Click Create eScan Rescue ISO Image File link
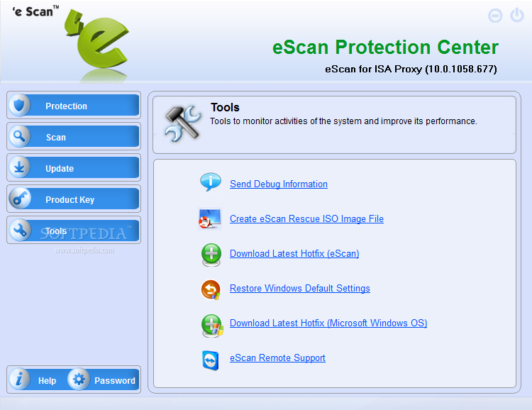This screenshot has width=532, height=410. (x=306, y=219)
